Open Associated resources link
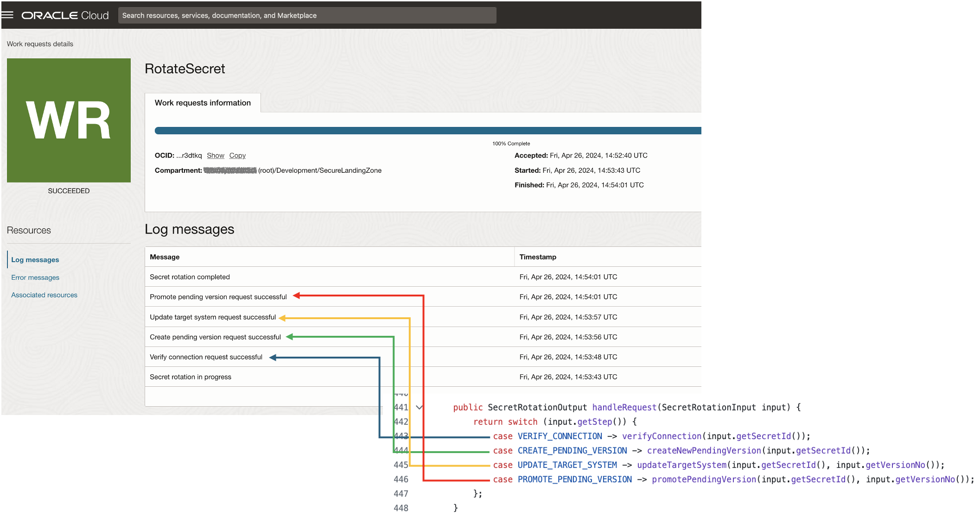The height and width of the screenshot is (516, 980). [44, 295]
